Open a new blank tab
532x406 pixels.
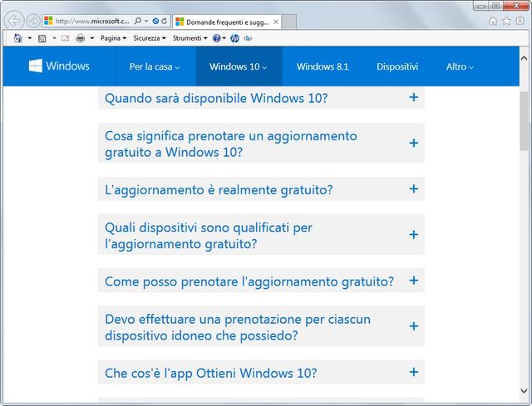point(288,22)
